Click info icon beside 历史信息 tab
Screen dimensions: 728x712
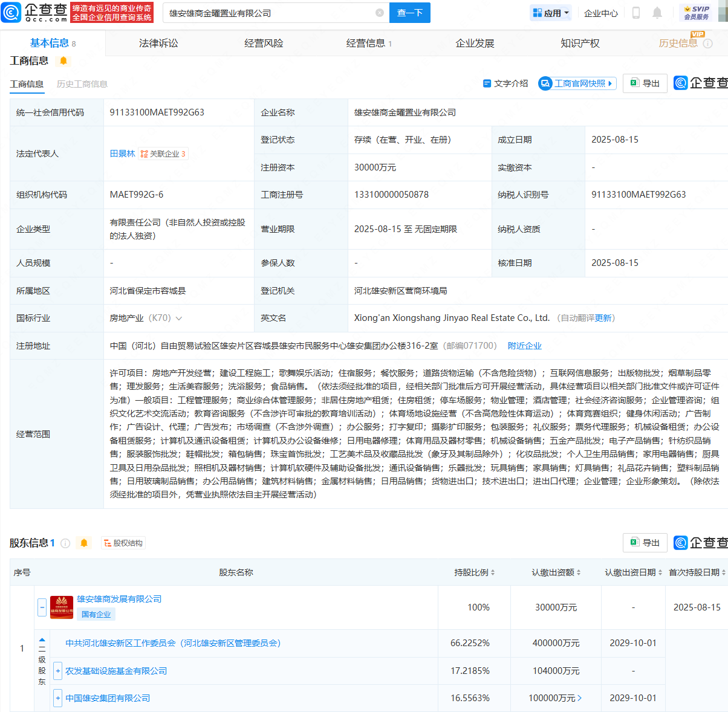pyautogui.click(x=707, y=44)
